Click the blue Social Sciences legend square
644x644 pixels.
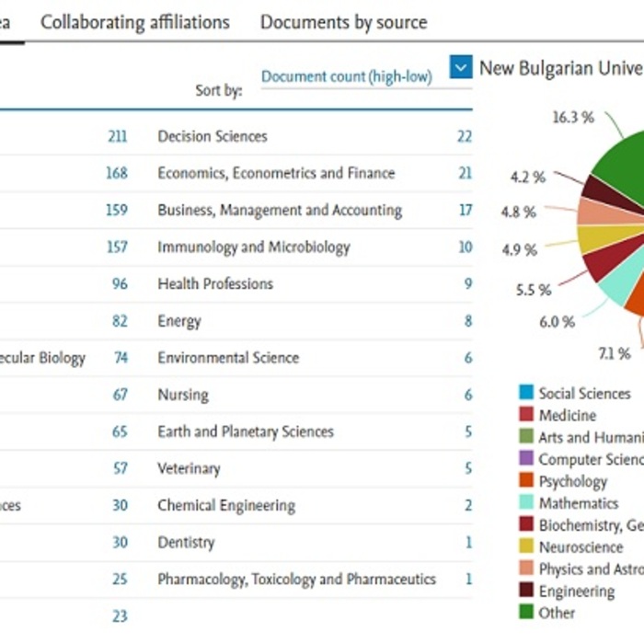pos(526,393)
